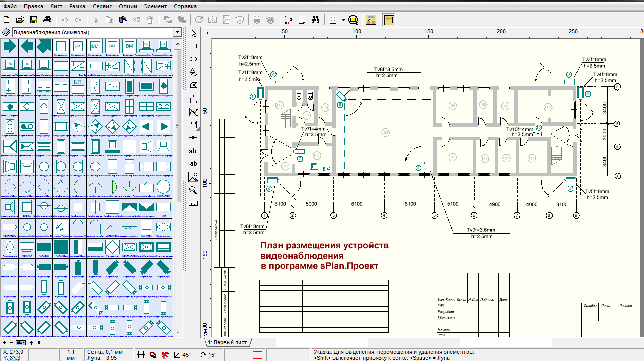Toggle grid snapping in status bar
Screen dimensions: 644x361
(142, 355)
